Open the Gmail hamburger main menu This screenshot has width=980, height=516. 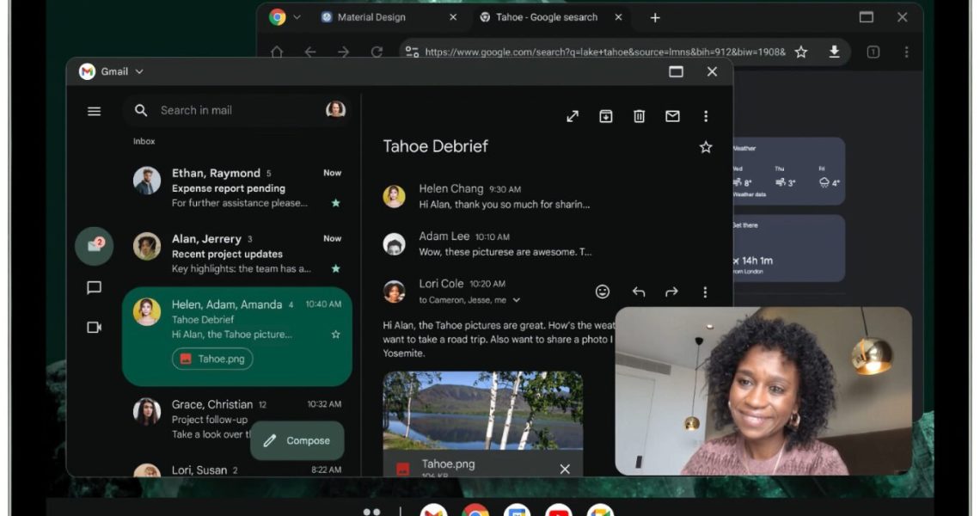pos(95,111)
